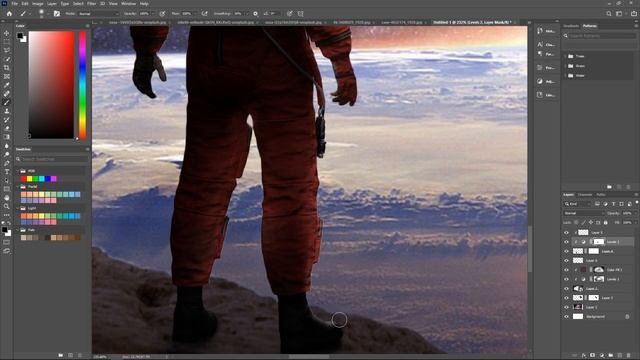Select the Rectangle shape tool
Viewport: 640px width, 360px height.
click(x=7, y=189)
